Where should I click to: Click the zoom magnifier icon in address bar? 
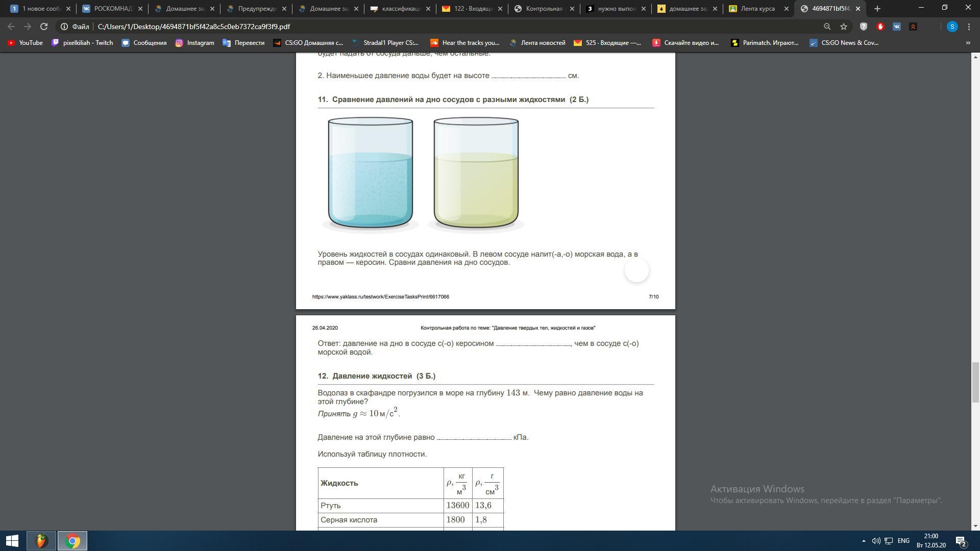pos(827,27)
